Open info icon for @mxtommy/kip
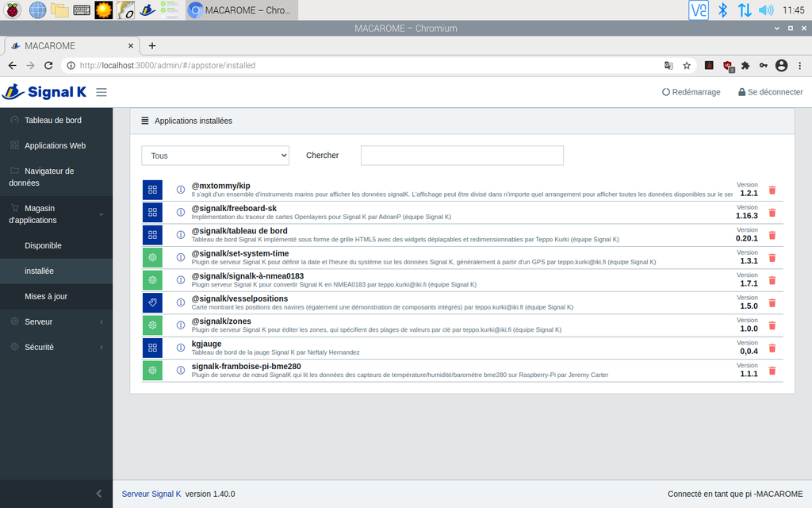The height and width of the screenshot is (508, 812). point(181,190)
